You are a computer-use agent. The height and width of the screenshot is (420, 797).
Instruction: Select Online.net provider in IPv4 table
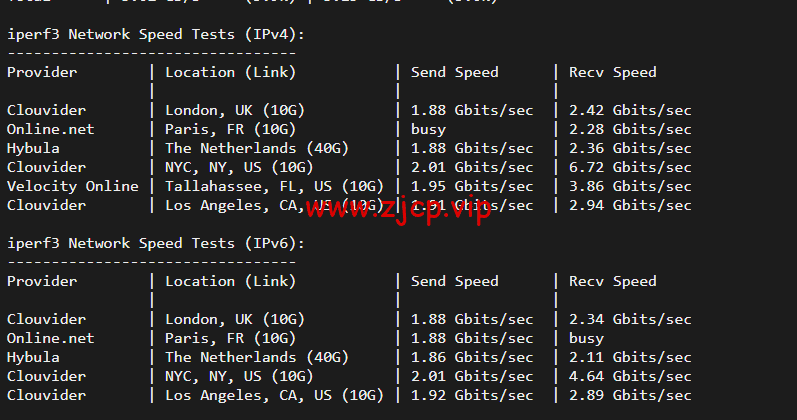click(x=50, y=129)
